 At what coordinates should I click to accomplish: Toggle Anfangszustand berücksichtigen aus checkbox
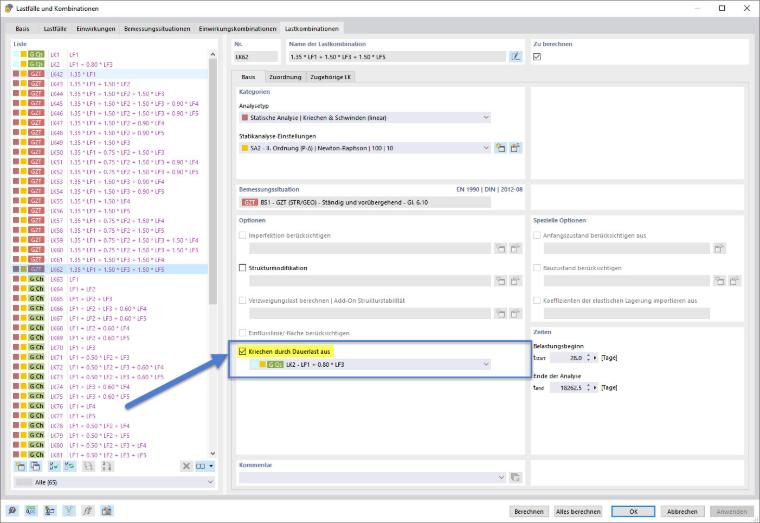tap(537, 236)
